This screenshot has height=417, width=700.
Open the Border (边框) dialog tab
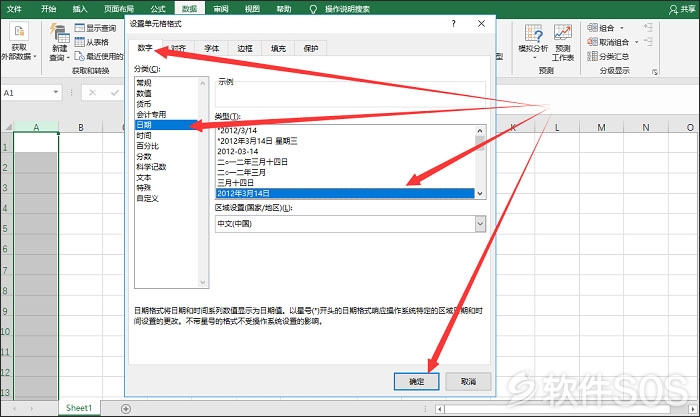(x=245, y=48)
